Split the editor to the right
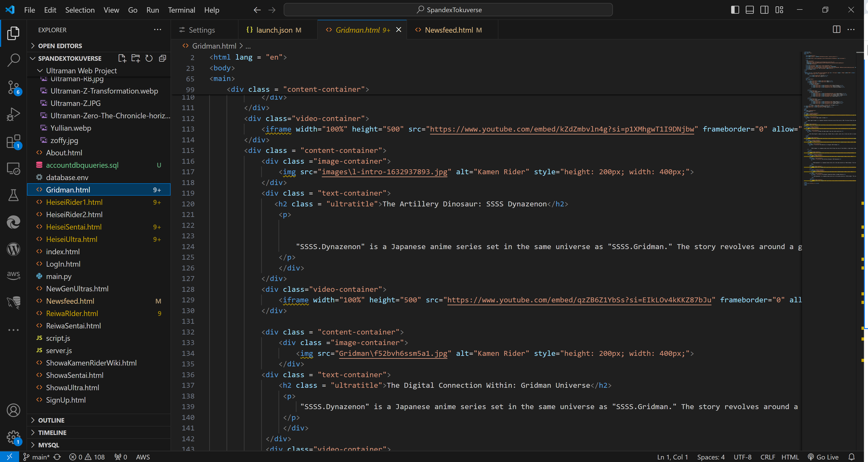 [x=837, y=30]
